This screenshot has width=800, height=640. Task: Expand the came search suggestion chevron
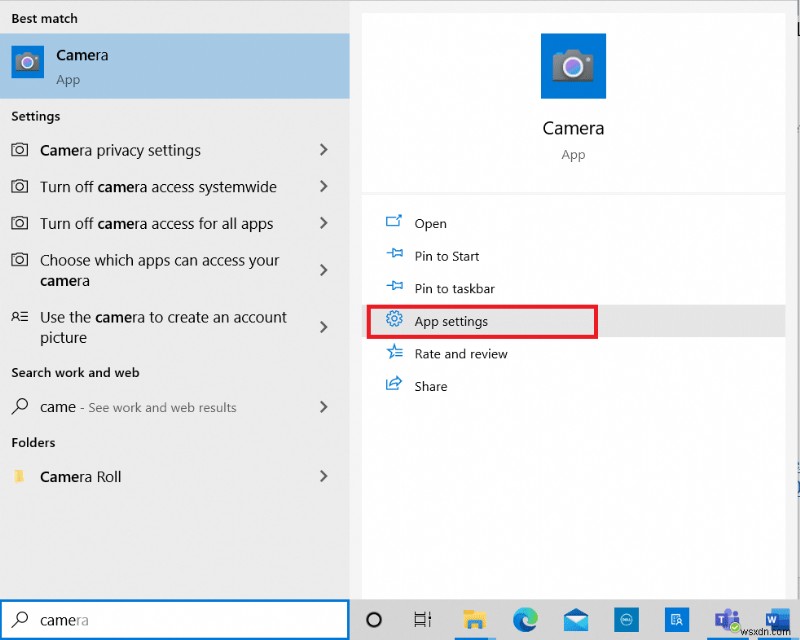point(324,407)
